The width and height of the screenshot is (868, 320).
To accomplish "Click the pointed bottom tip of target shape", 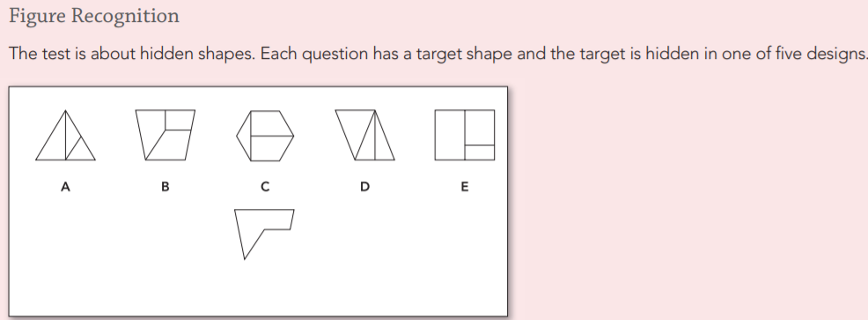I will (x=246, y=257).
